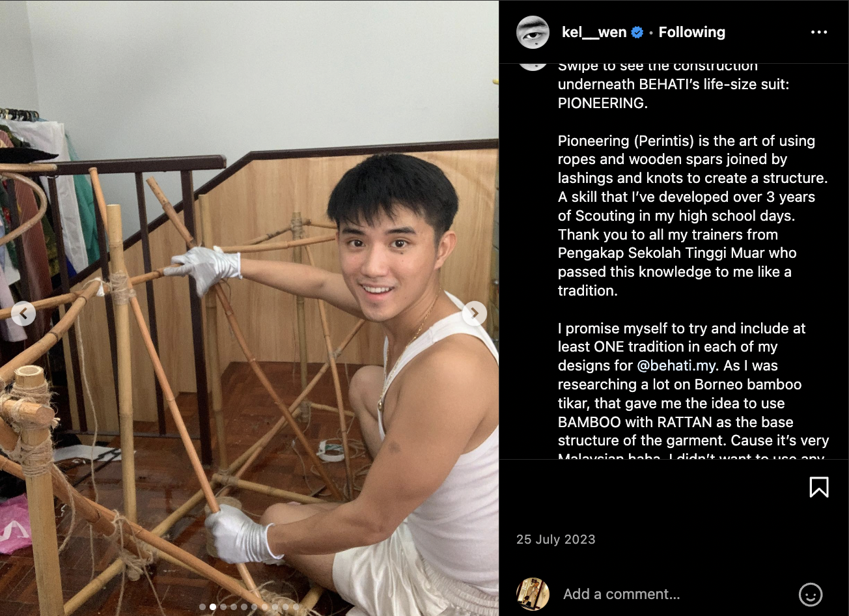
Task: Click the partial avatar beside the caption
Action: (533, 66)
